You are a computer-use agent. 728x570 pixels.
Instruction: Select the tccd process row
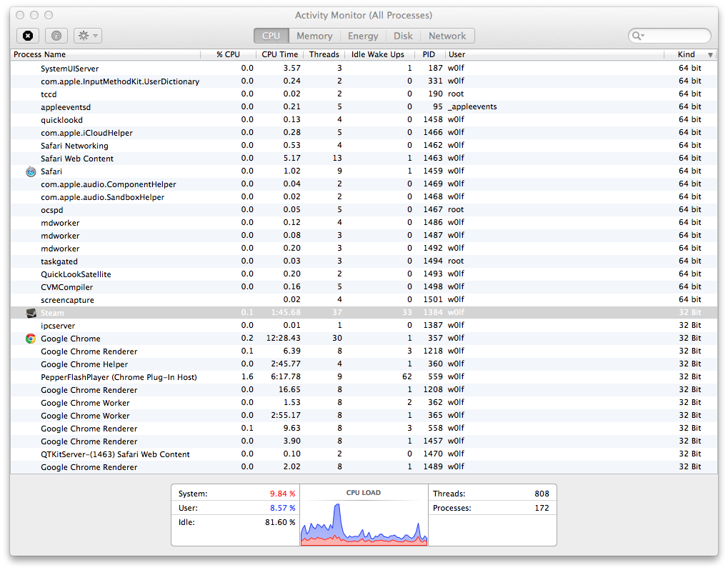pyautogui.click(x=364, y=94)
